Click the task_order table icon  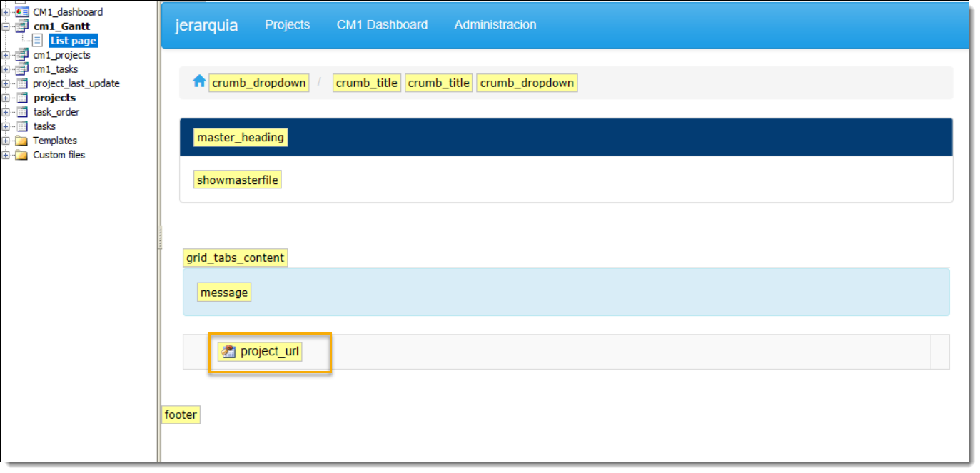21,111
